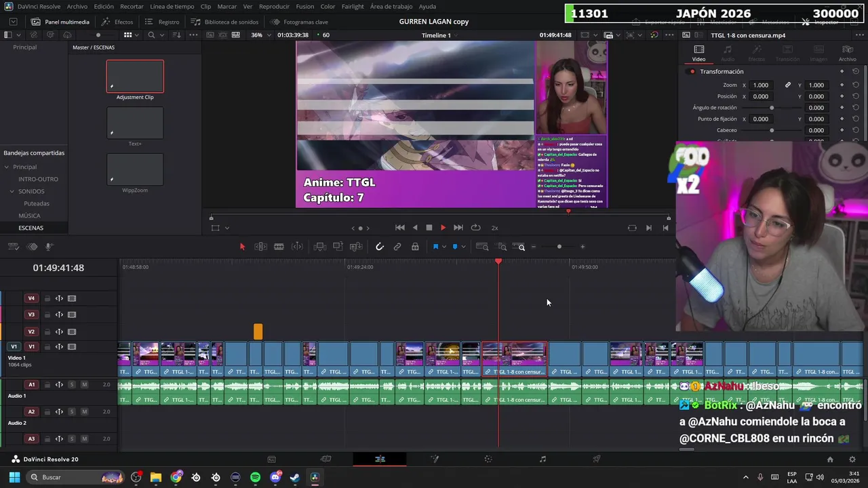Toggle timeline snapping magnet icon
Viewport: 868px width, 488px height.
pos(380,247)
